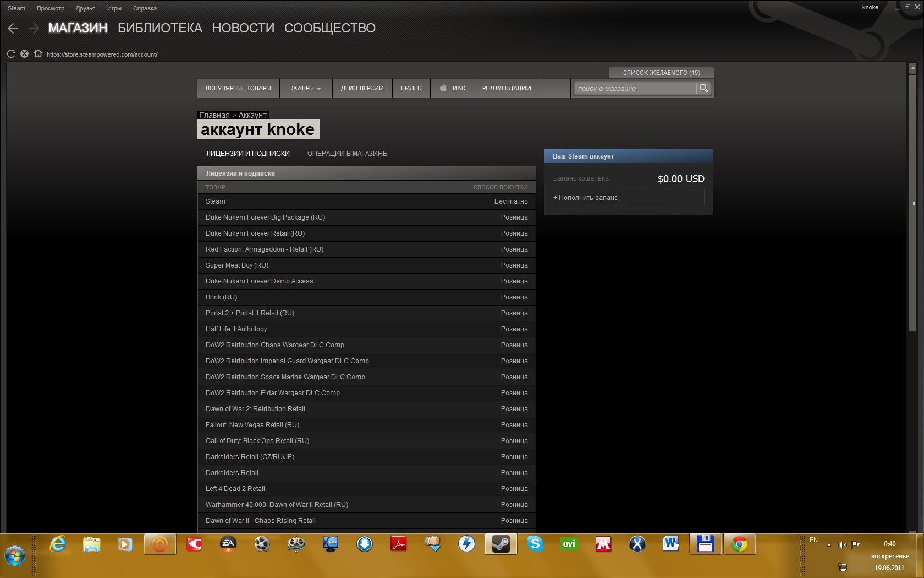Viewport: 924px width, 578px height.
Task: Switch to the НОВОСТИ section
Action: (243, 28)
